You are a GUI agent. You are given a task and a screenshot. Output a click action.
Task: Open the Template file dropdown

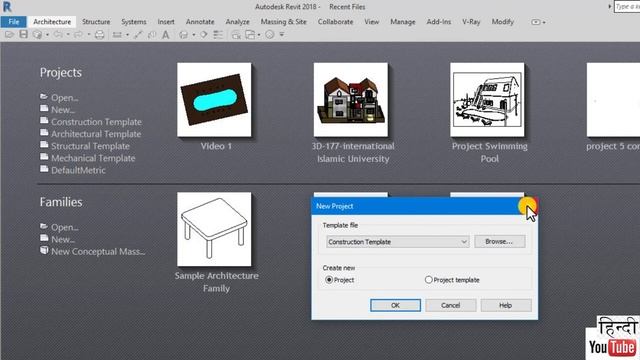coord(398,242)
